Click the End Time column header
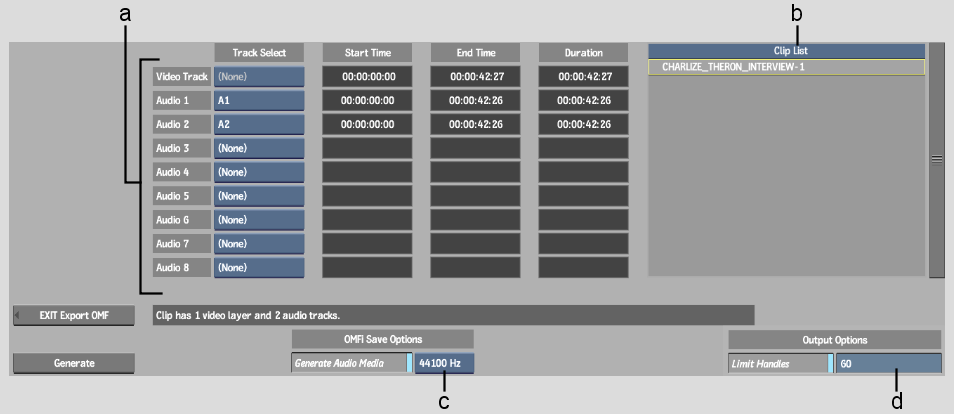954x414 pixels. point(476,52)
